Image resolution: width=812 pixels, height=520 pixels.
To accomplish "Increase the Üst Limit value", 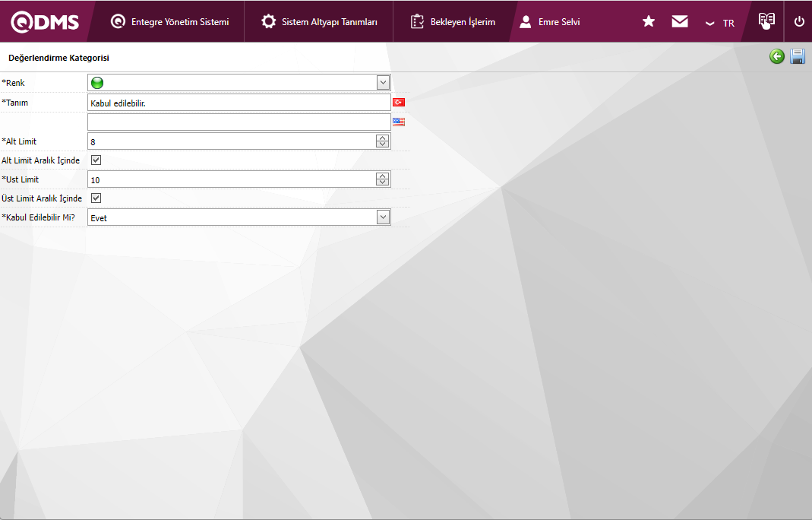I will pos(382,176).
